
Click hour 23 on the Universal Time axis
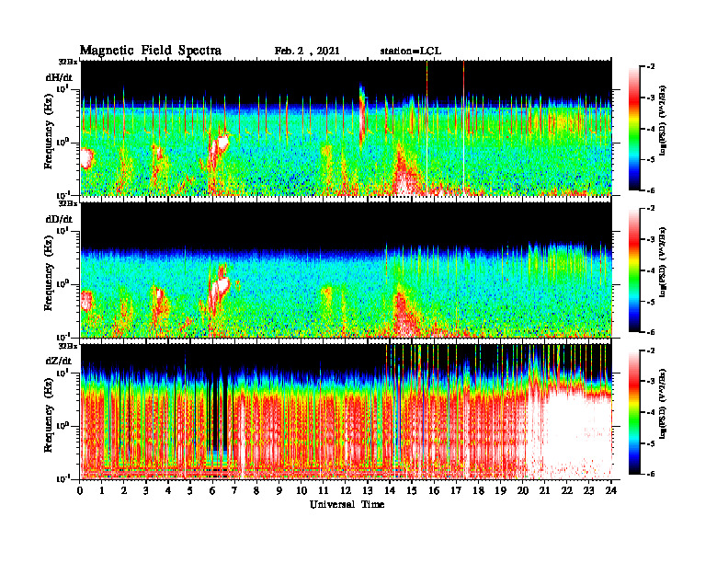click(x=589, y=490)
